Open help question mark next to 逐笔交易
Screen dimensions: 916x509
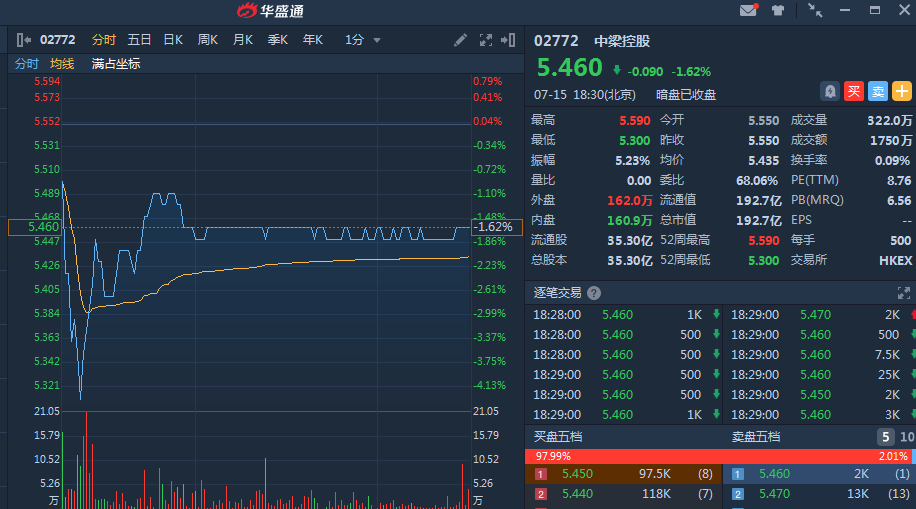point(594,293)
